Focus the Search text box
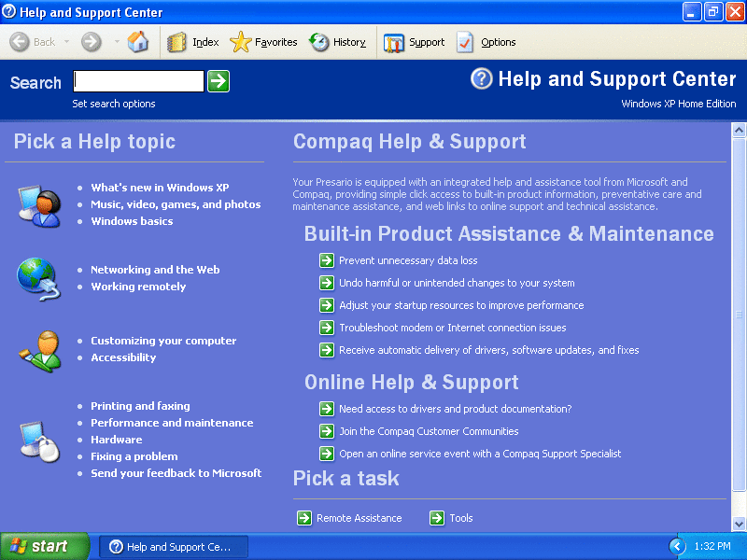Screen dimensions: 747x560 (138, 81)
